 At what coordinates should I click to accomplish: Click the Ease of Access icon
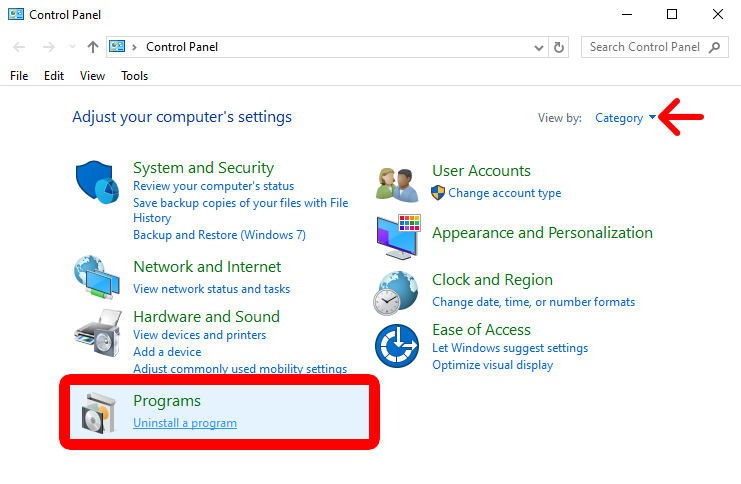pyautogui.click(x=396, y=346)
